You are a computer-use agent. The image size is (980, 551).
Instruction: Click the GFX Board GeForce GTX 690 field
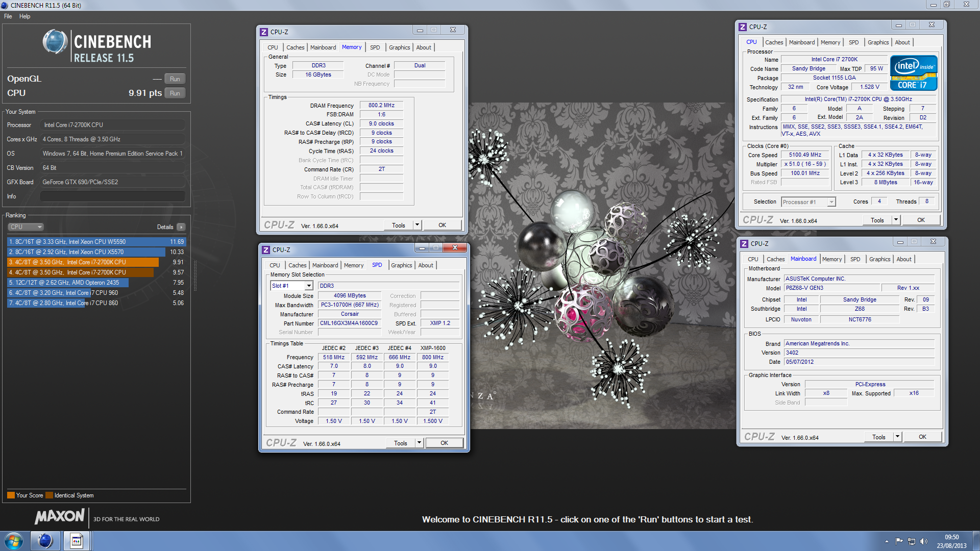point(112,182)
